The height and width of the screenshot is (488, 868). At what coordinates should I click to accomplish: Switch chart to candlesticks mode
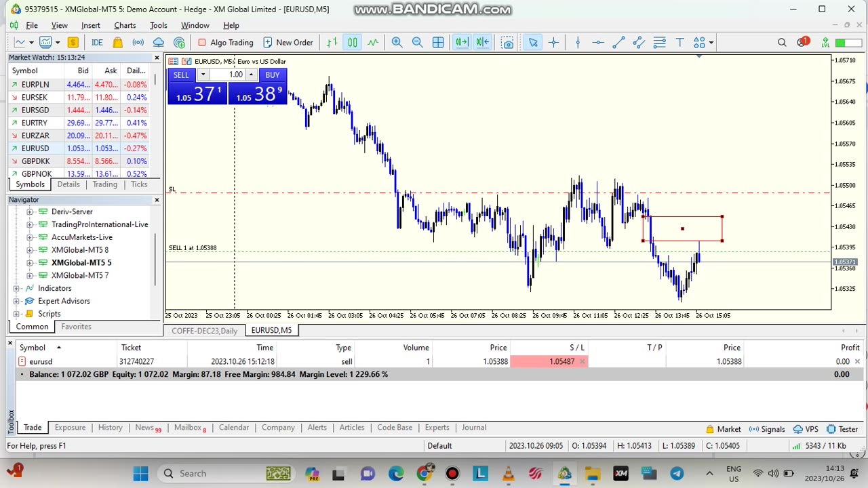click(x=353, y=42)
